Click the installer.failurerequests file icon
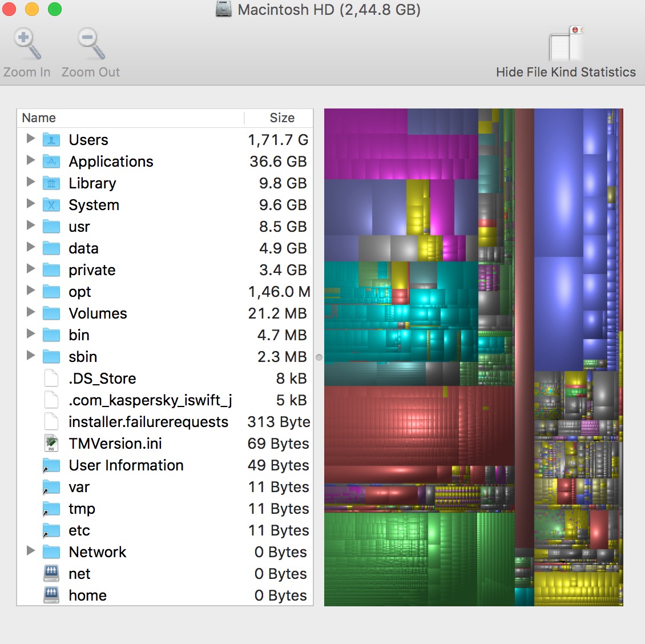The width and height of the screenshot is (645, 644). pyautogui.click(x=51, y=421)
